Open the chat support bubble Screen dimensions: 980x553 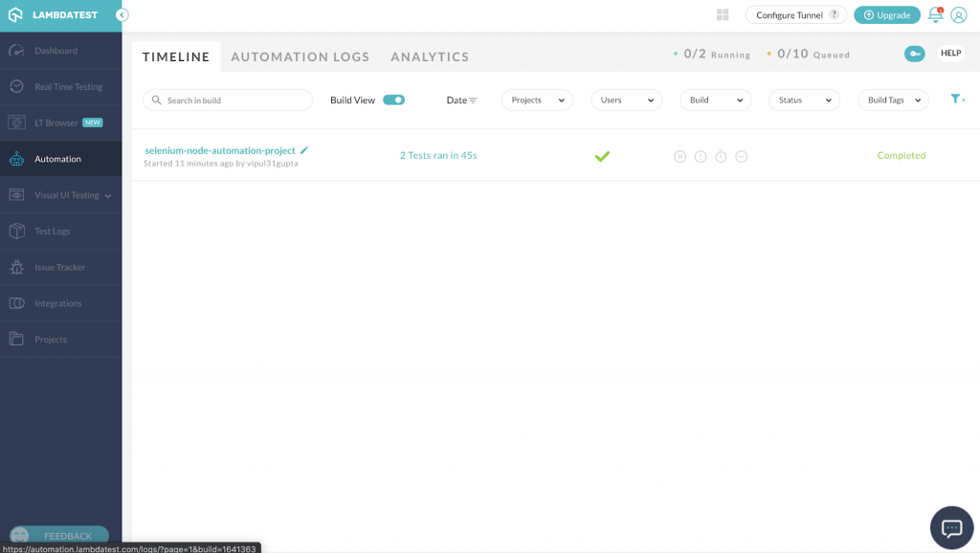coord(952,528)
